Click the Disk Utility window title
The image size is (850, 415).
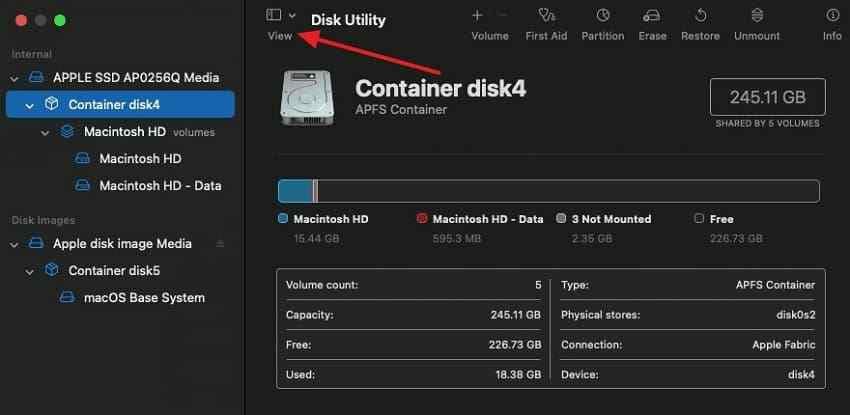tap(348, 20)
